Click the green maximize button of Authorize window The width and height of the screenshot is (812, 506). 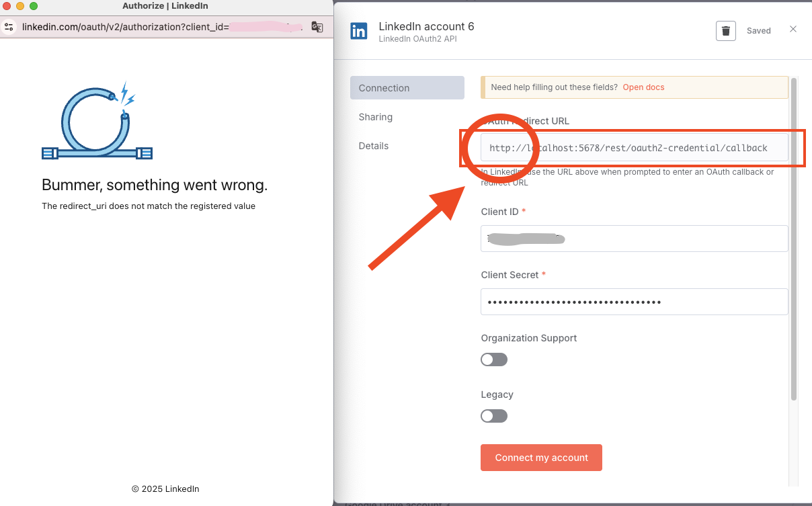(34, 6)
